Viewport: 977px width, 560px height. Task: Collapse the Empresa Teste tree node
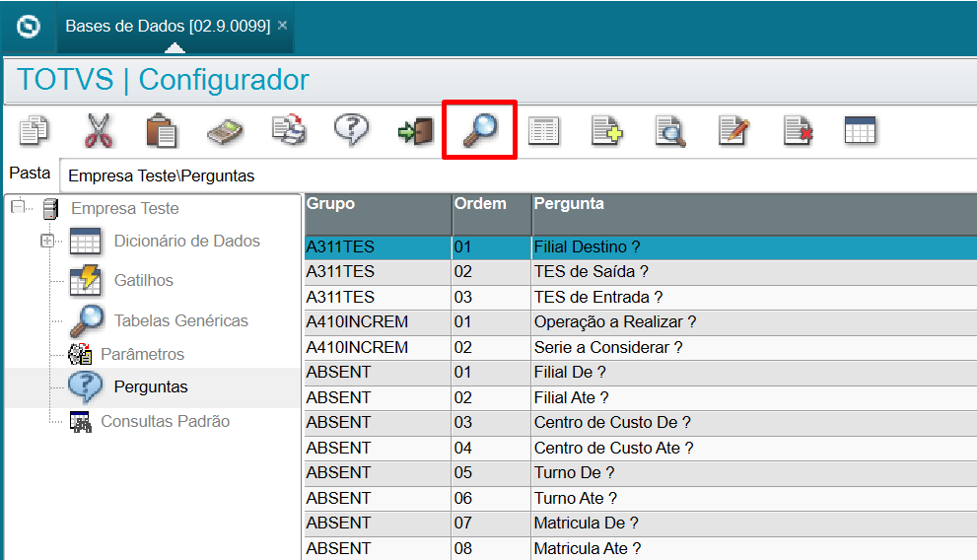(19, 205)
